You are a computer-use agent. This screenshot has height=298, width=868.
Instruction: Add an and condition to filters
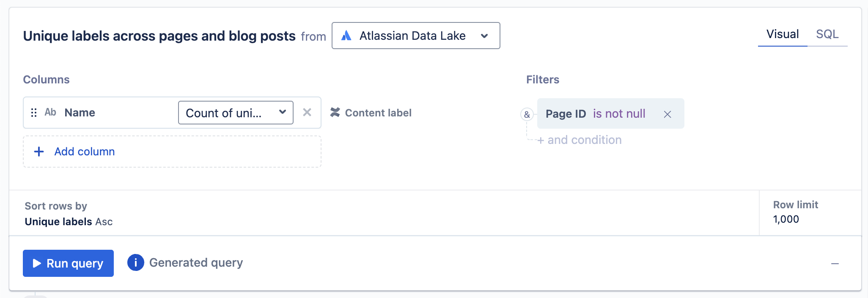580,140
